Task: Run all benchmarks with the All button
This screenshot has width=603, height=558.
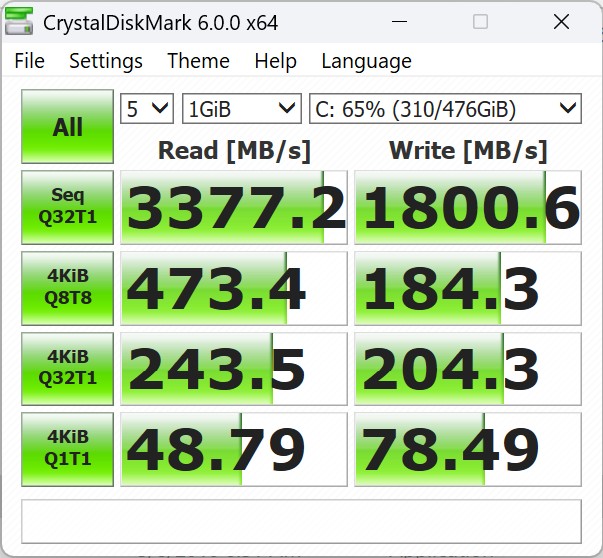Action: [x=68, y=127]
